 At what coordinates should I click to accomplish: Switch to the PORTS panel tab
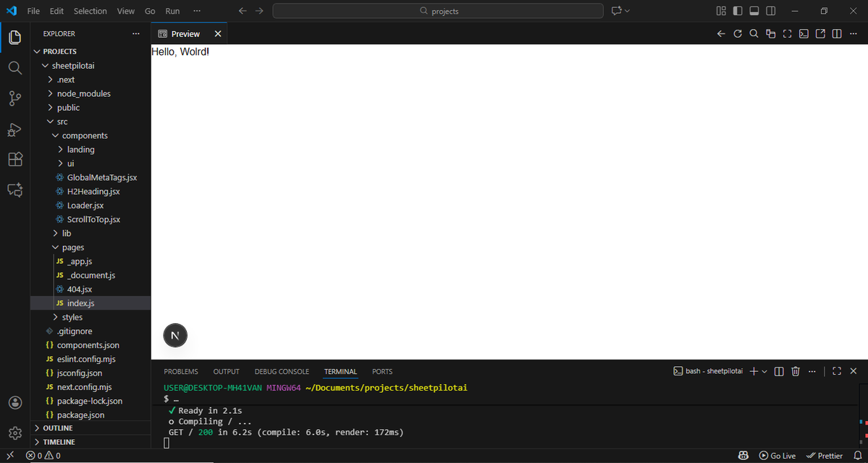pyautogui.click(x=382, y=371)
